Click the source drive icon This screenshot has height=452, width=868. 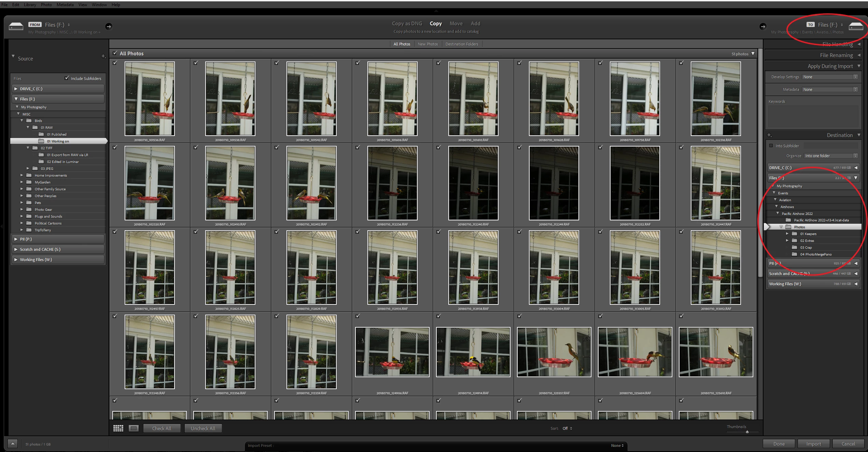(x=16, y=26)
